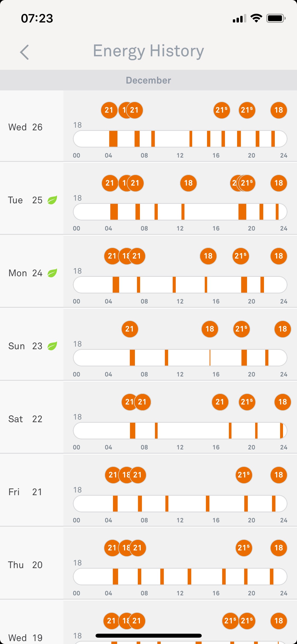297x644 pixels.
Task: Tap the wide evening bar on Tue 25 timeline
Action: coord(242,212)
